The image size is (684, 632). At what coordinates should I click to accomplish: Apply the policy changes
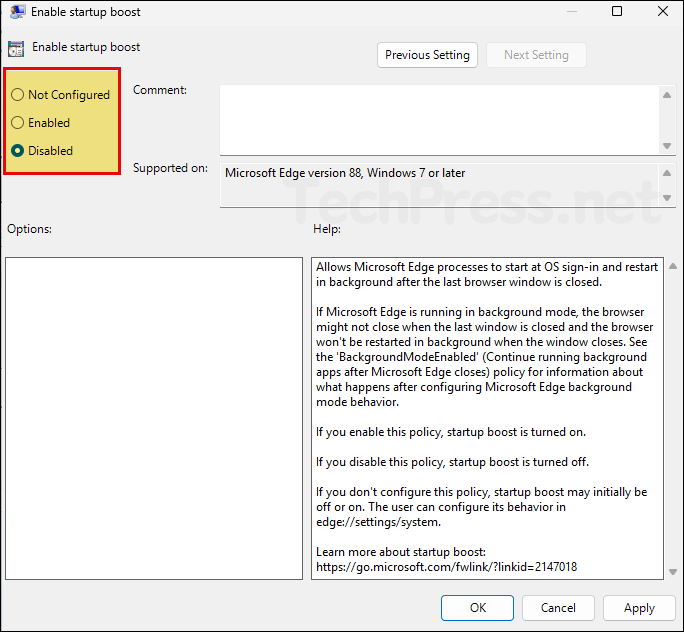[x=639, y=608]
